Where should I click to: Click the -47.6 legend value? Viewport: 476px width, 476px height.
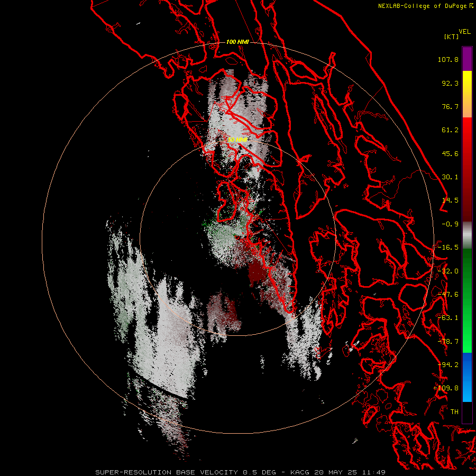[x=448, y=295]
